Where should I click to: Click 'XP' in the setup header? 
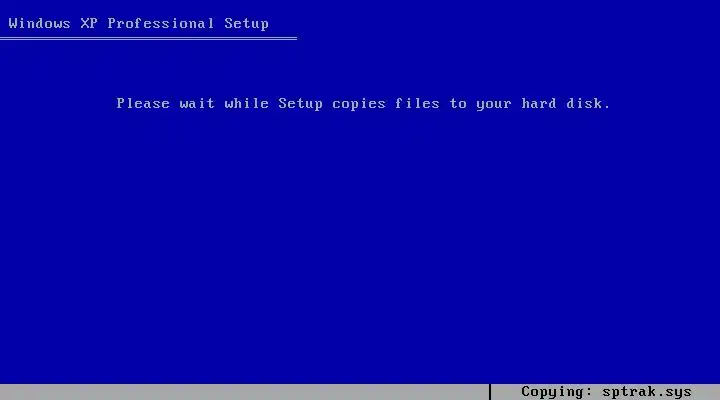[89, 23]
